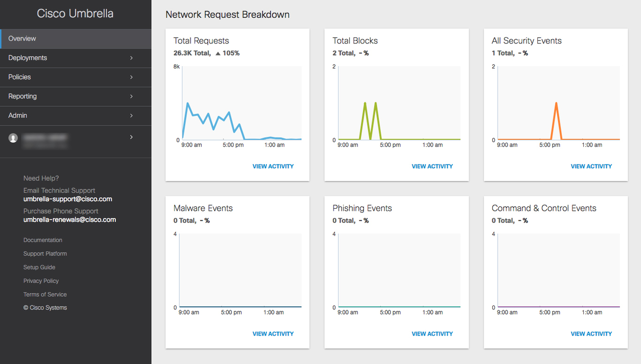The image size is (641, 364).
Task: Open the Setup Guide link
Action: [x=39, y=267]
